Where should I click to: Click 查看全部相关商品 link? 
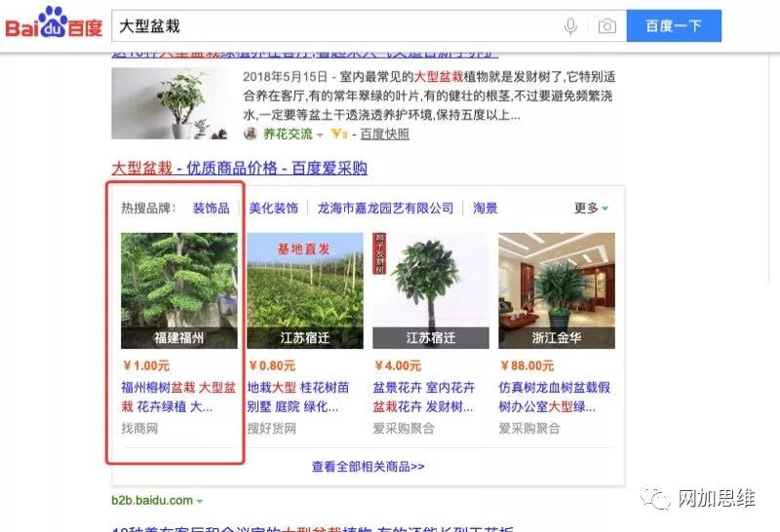point(368,467)
